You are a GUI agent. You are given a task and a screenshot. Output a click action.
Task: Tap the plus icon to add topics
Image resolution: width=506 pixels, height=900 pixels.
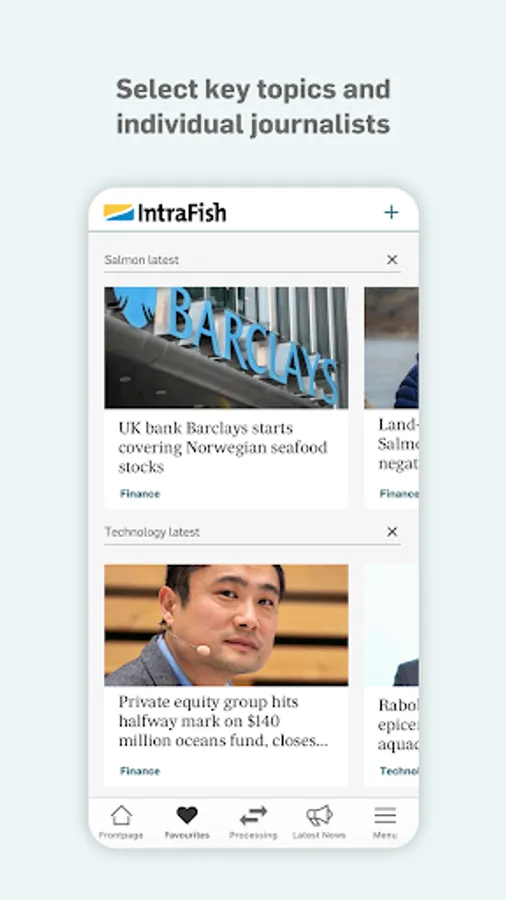tap(391, 212)
